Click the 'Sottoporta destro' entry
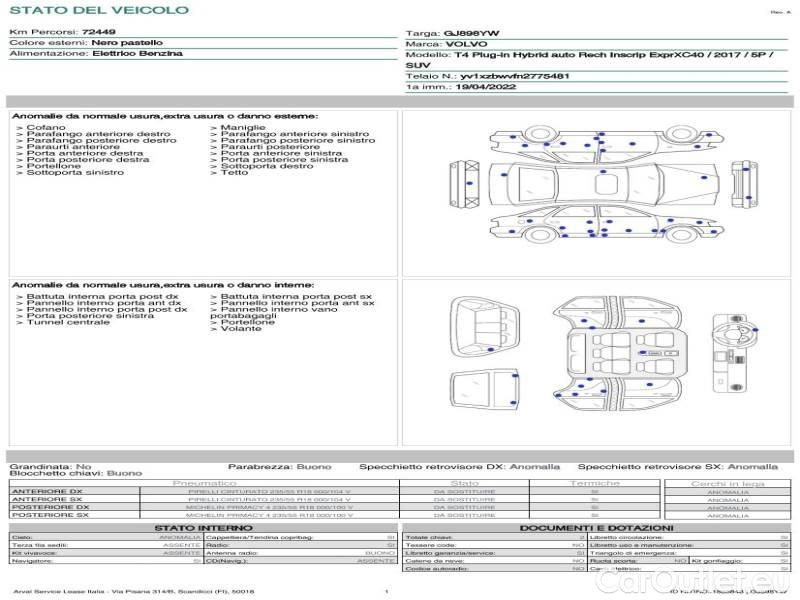Screen dimensions: 800x600 (x=267, y=166)
